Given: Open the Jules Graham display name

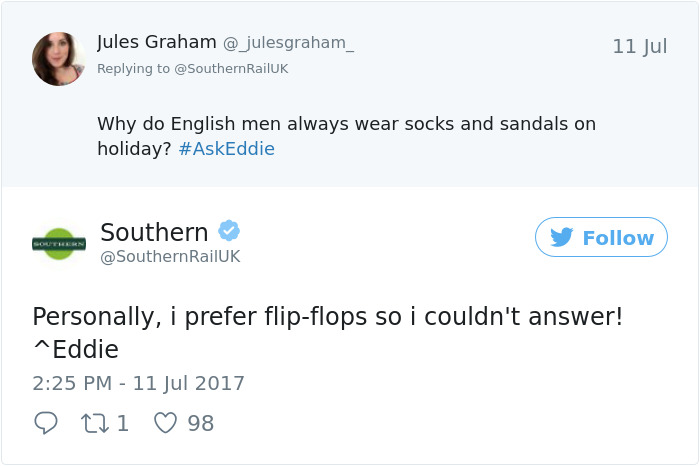Looking at the screenshot, I should 156,42.
